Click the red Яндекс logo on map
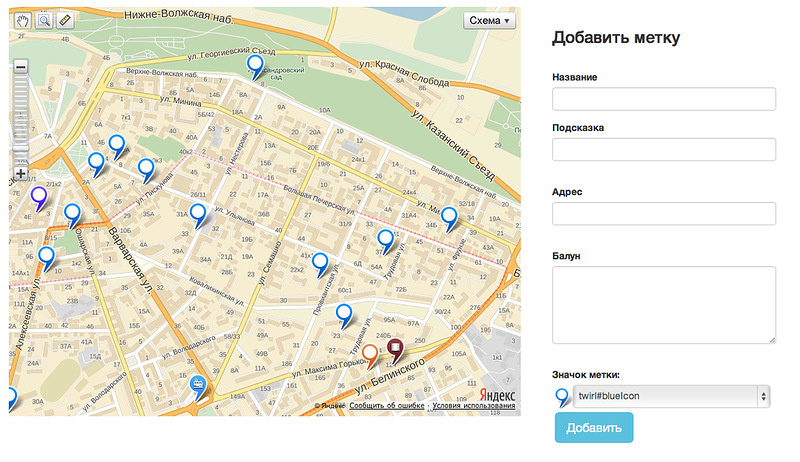The height and width of the screenshot is (462, 800). point(497,395)
